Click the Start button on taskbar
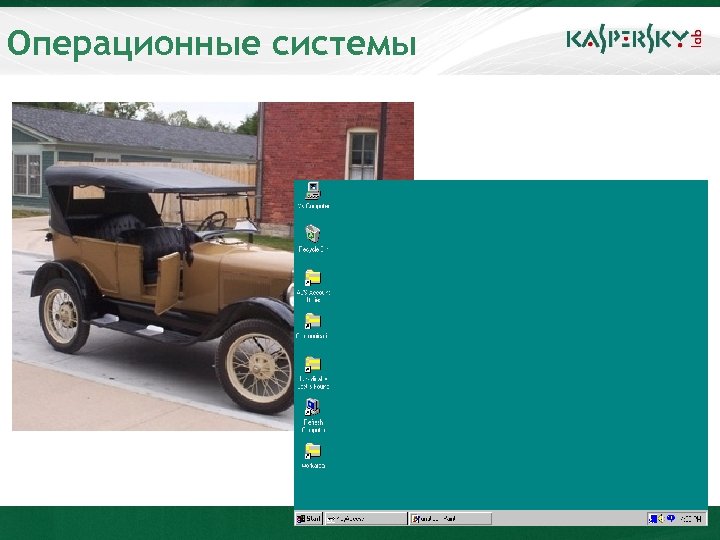Screen dimensions: 720x540 (309, 518)
